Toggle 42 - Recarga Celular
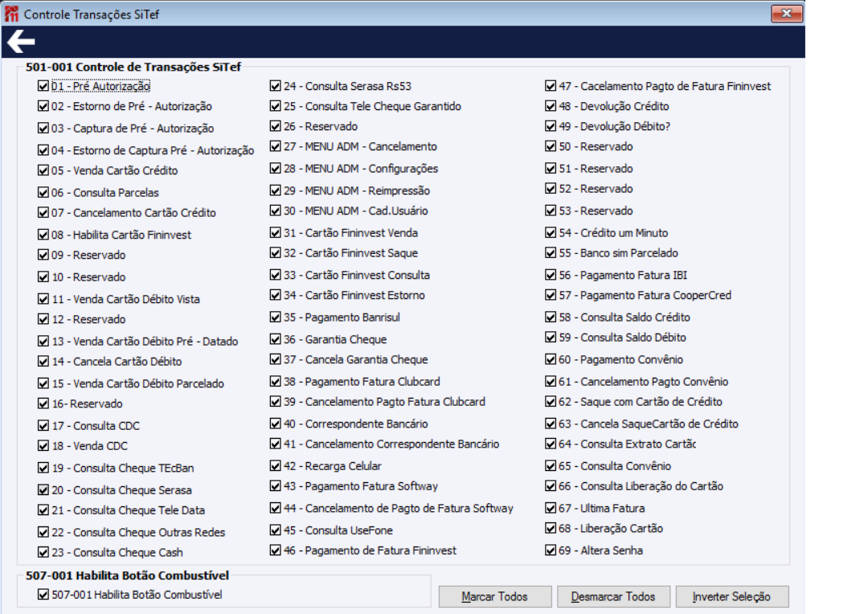Screen dimensions: 868x614 pyautogui.click(x=275, y=465)
